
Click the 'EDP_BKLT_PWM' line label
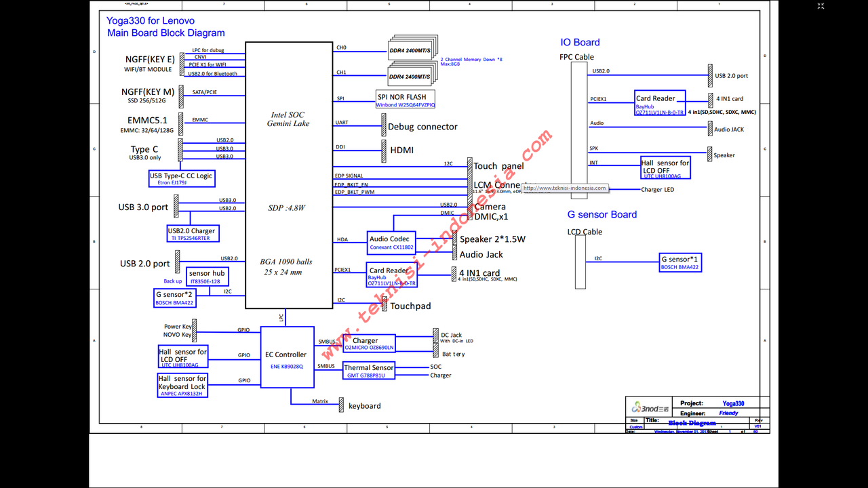tap(355, 192)
